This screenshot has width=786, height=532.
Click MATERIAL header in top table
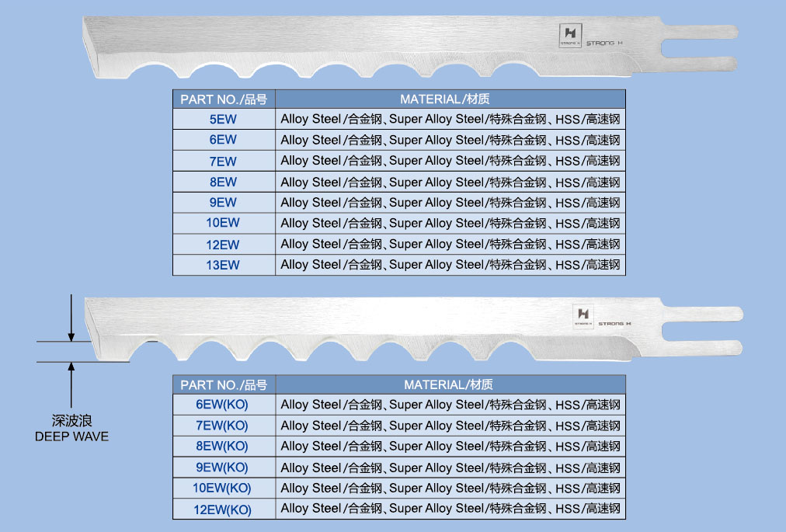(450, 99)
